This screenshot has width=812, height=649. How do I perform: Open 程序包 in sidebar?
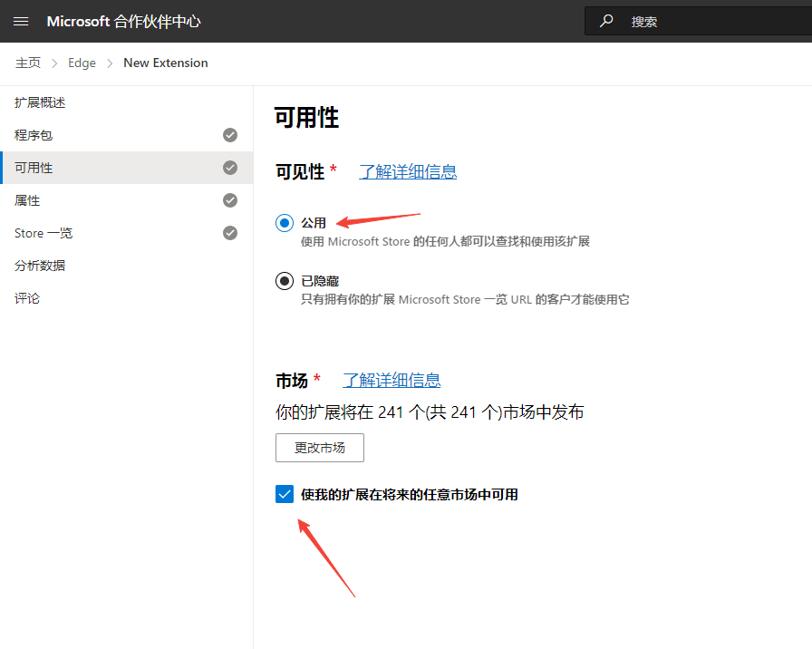coord(126,135)
